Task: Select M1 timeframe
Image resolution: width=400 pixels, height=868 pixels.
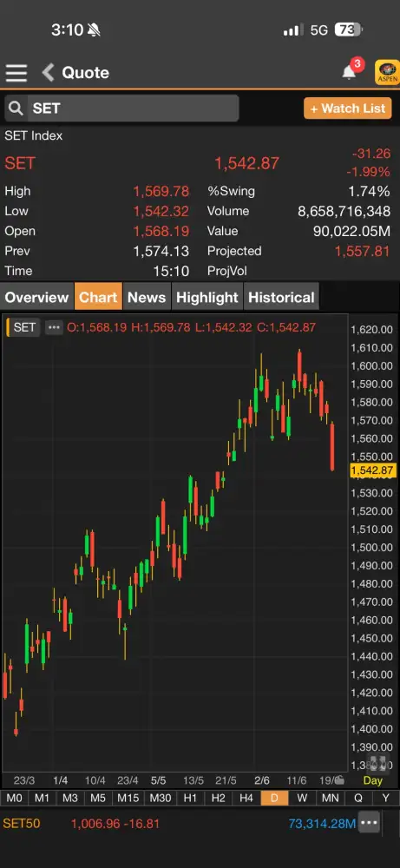Action: coord(42,798)
